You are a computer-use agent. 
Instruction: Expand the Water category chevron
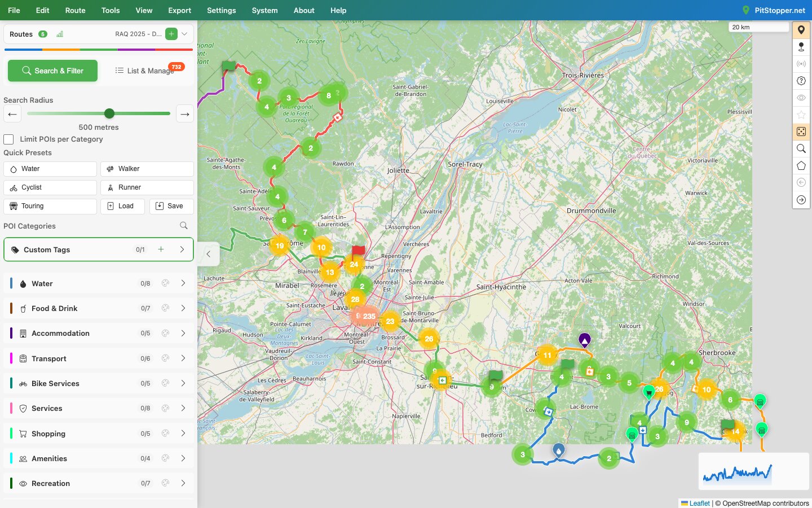[x=183, y=283]
